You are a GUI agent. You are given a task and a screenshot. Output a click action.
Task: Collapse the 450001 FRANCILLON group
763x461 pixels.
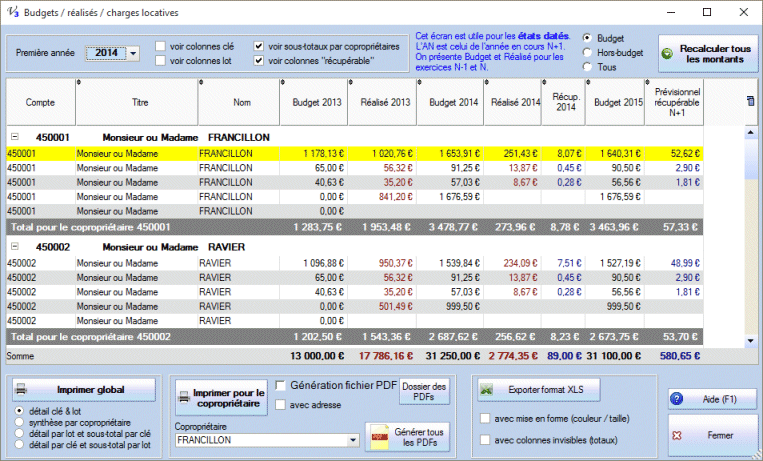pos(14,136)
